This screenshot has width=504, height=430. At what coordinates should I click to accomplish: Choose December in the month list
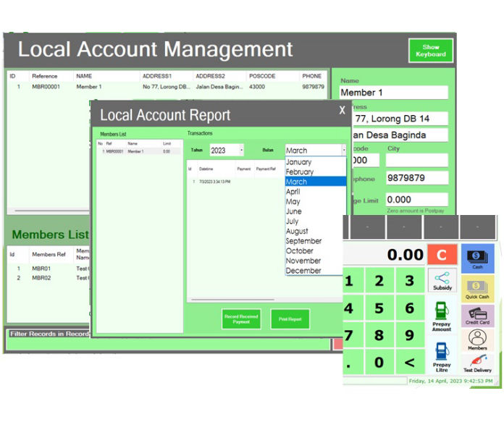(303, 271)
